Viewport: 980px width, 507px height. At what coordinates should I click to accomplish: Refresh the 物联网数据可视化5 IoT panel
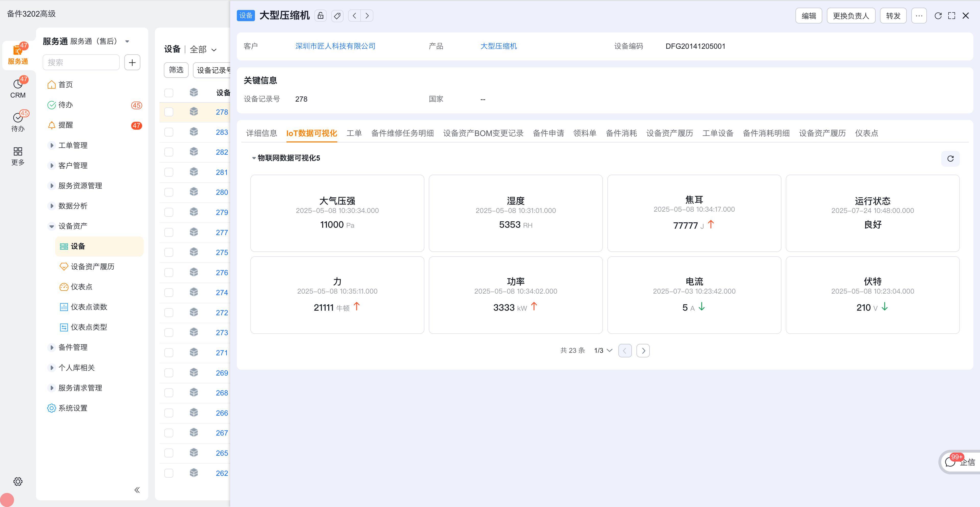click(950, 159)
